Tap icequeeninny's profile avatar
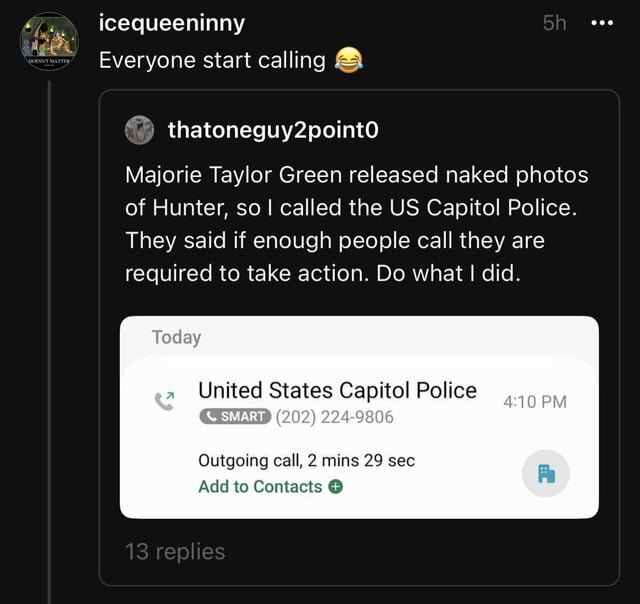Screen dimensions: 640x604 coord(49,42)
